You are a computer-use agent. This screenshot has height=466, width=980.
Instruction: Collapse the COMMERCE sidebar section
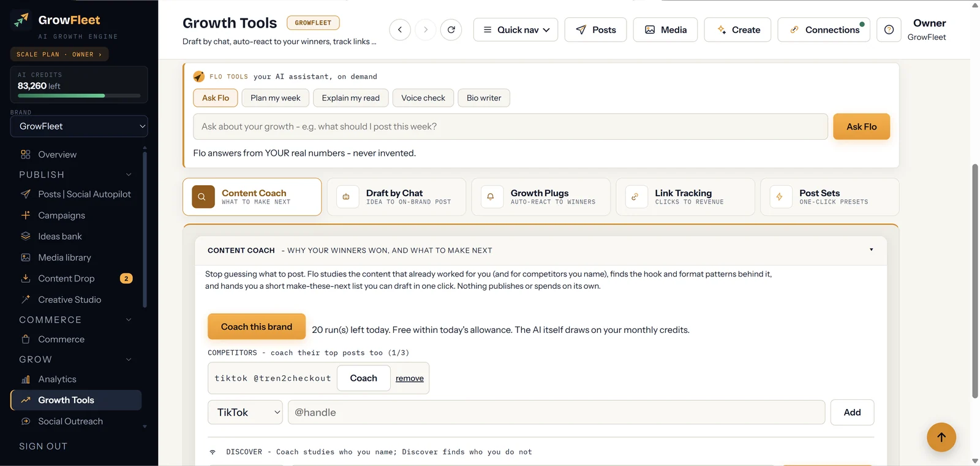click(129, 320)
